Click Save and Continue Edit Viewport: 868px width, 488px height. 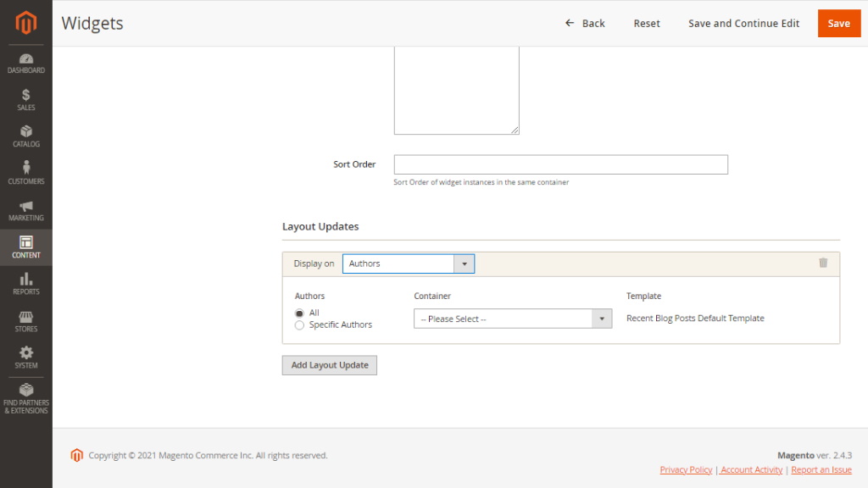pos(743,23)
